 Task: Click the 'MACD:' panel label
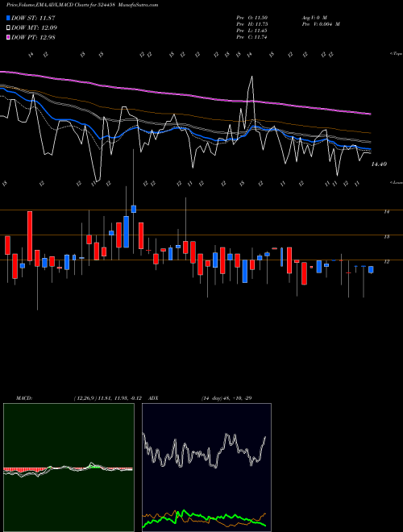pos(23,398)
